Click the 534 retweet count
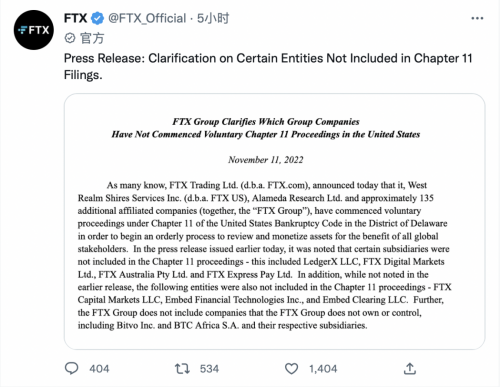500x387 pixels. tap(209, 369)
